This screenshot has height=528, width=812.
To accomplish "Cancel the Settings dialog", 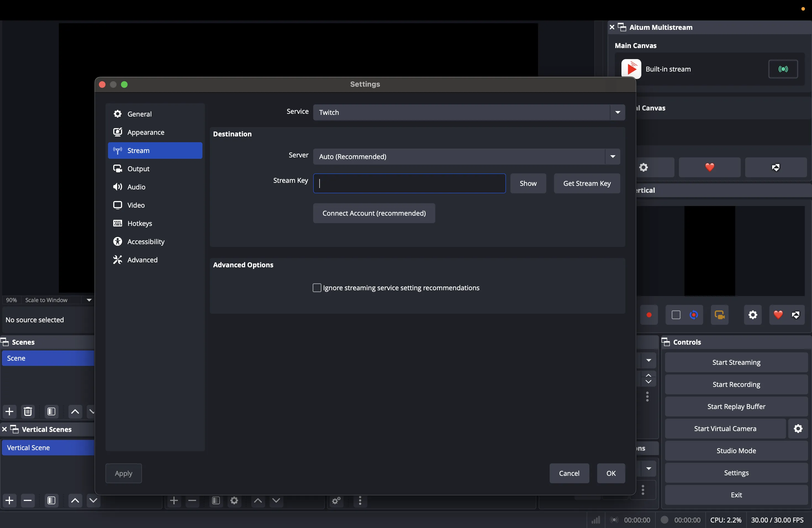I will tap(569, 473).
